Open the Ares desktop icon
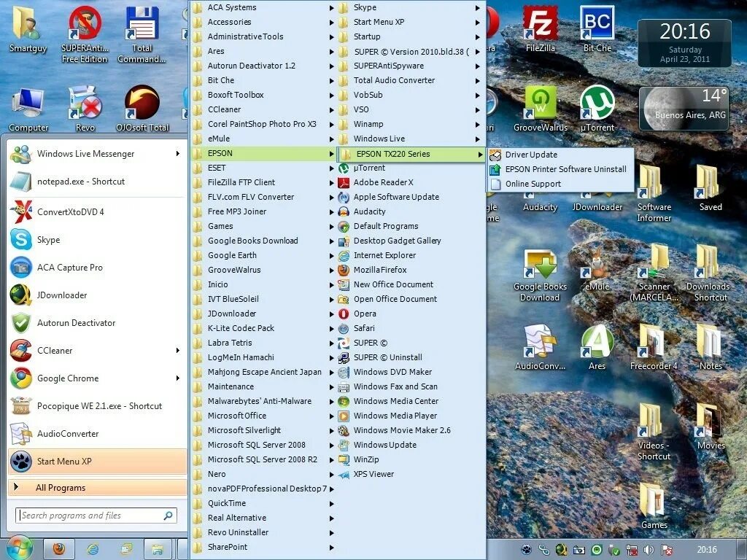Image resolution: width=747 pixels, height=560 pixels. [x=597, y=348]
